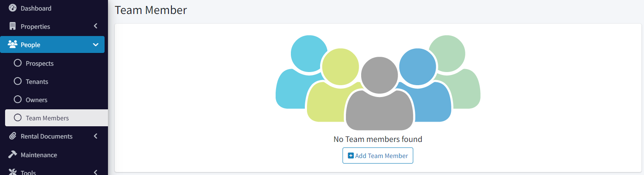Click the Team Member page heading

[151, 10]
